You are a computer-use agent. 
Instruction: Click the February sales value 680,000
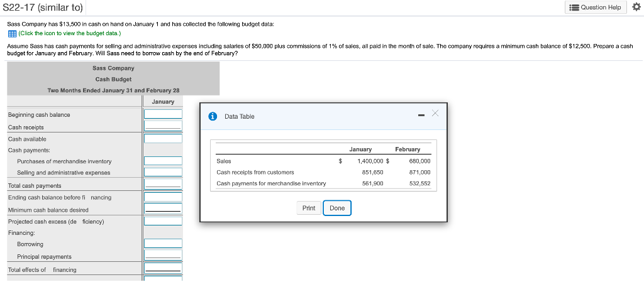(x=419, y=161)
